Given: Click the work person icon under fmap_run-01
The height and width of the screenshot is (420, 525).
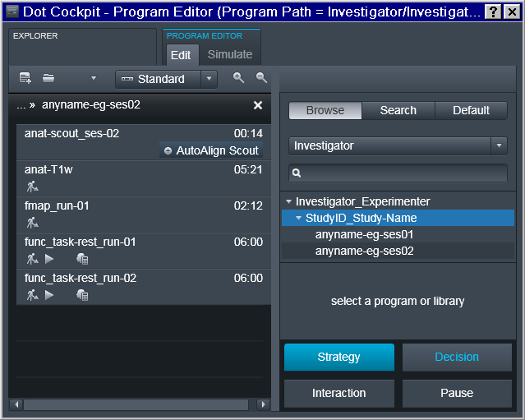Looking at the screenshot, I should pos(33,223).
